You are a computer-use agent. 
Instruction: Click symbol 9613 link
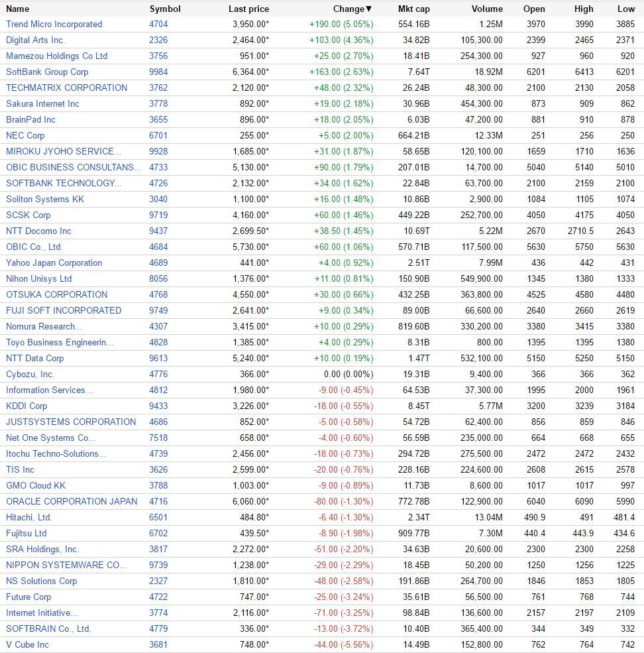click(x=158, y=358)
